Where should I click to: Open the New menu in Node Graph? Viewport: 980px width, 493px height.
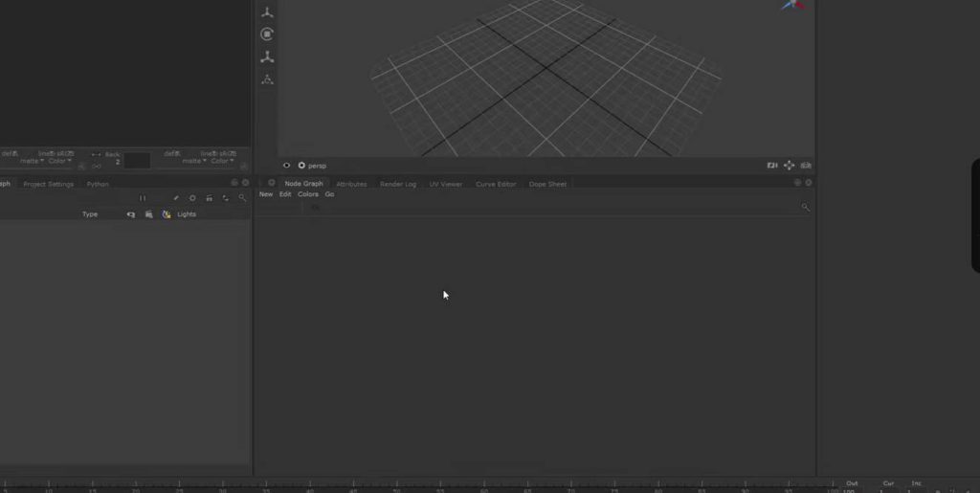pos(266,194)
